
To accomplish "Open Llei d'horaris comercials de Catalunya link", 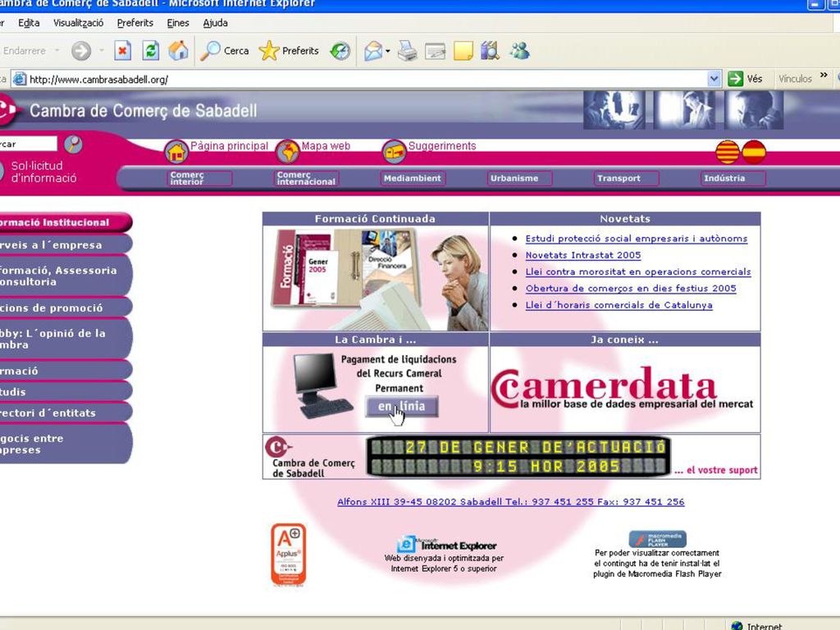I will pos(619,305).
